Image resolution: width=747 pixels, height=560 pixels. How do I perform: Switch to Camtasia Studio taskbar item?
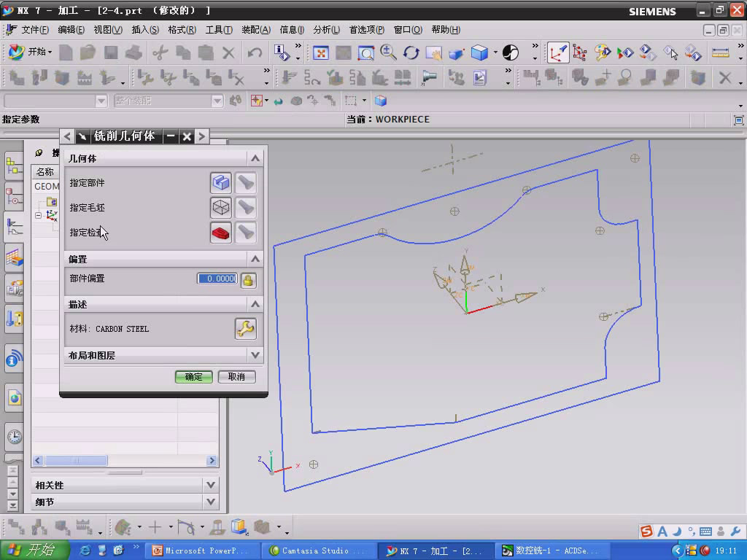click(318, 551)
